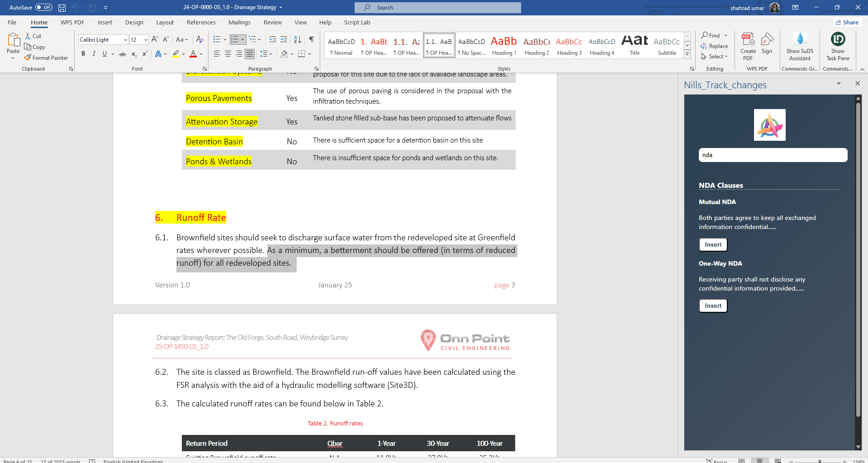
Task: Sort the selected text alphabetically
Action: point(297,39)
